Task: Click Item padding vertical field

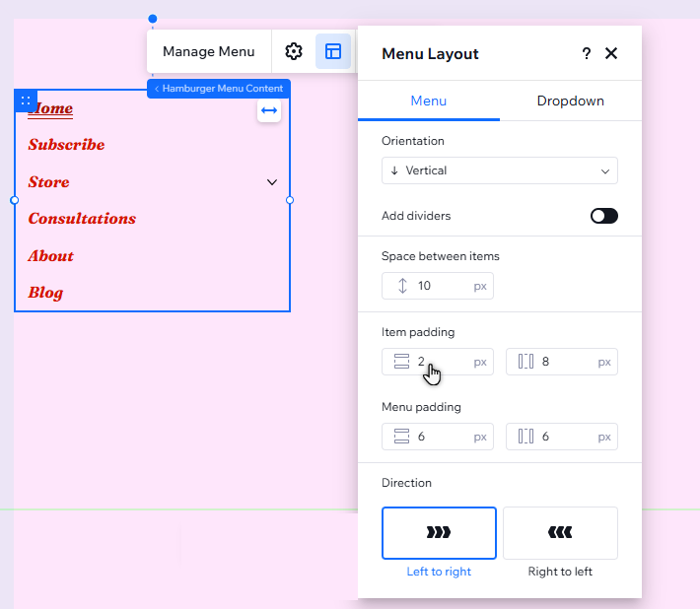Action: click(438, 362)
